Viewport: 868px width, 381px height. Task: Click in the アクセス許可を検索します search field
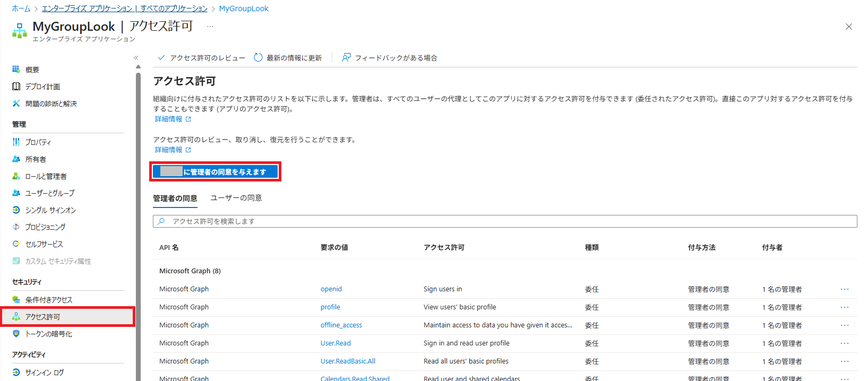point(505,221)
